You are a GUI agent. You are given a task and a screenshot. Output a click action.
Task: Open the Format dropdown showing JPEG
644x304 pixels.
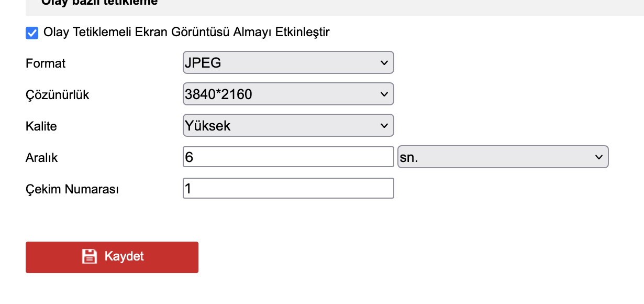[288, 63]
